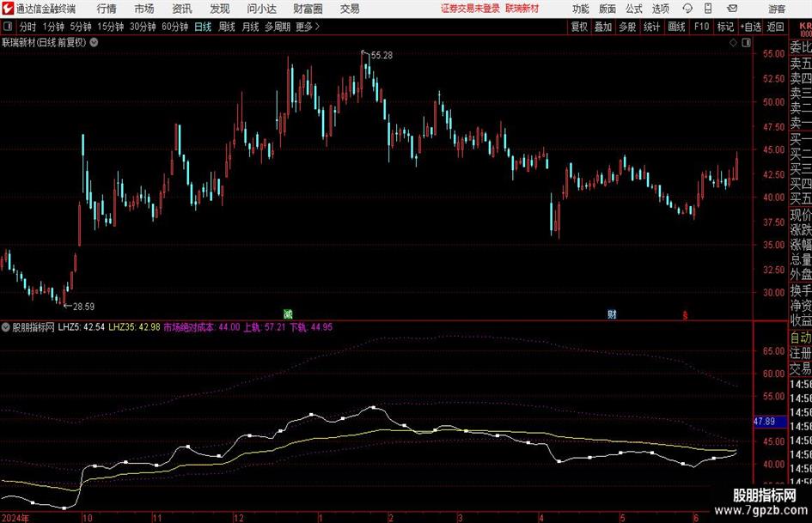Click the diamond icon above the price axis
Screen dimensions: 812x523
pyautogui.click(x=733, y=43)
